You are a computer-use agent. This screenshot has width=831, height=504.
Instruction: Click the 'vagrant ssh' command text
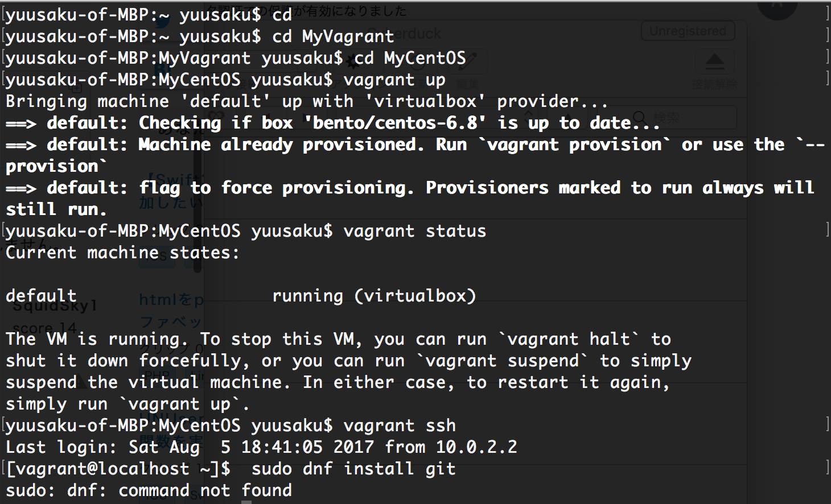click(x=400, y=425)
